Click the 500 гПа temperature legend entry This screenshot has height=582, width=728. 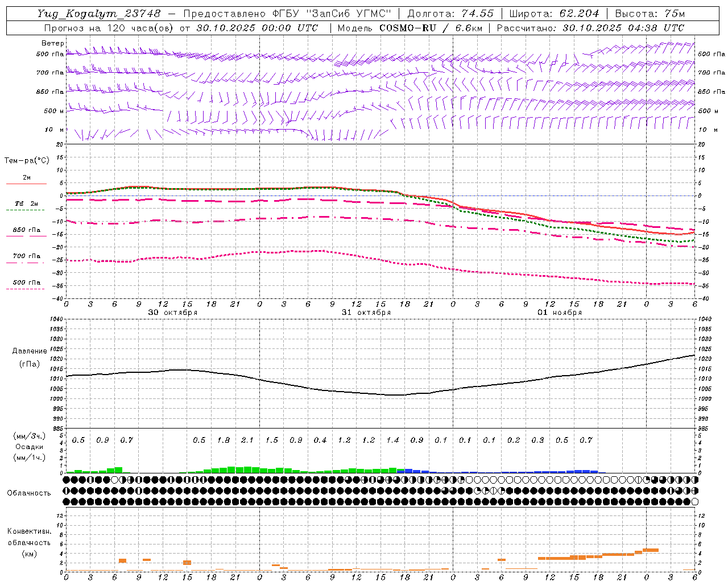click(x=27, y=282)
